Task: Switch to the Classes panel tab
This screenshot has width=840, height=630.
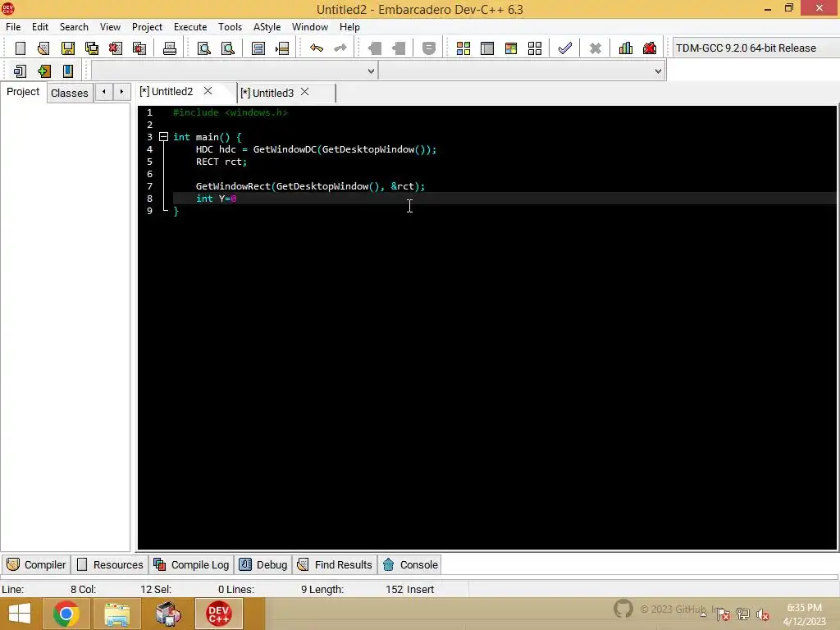Action: (70, 93)
